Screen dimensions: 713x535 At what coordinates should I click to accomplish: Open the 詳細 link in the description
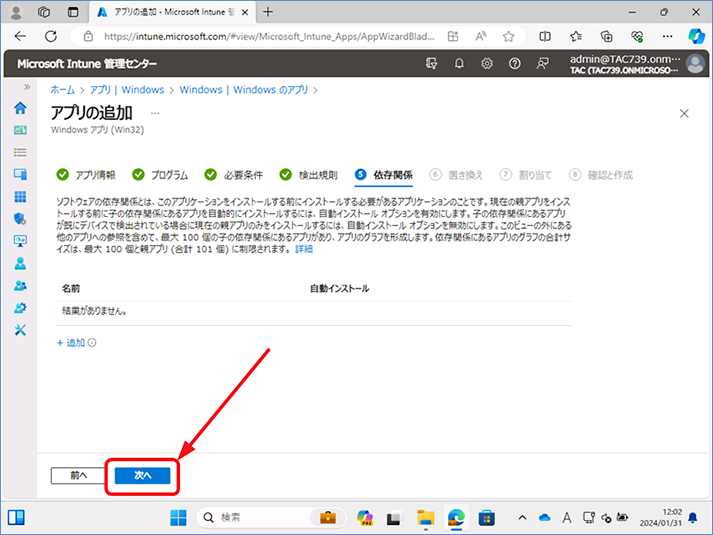coord(304,249)
